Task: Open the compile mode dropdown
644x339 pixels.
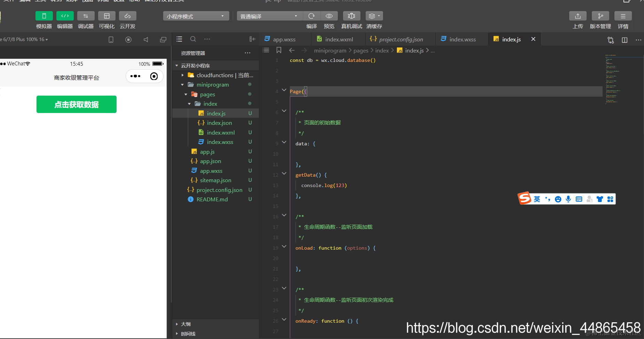Action: click(270, 16)
